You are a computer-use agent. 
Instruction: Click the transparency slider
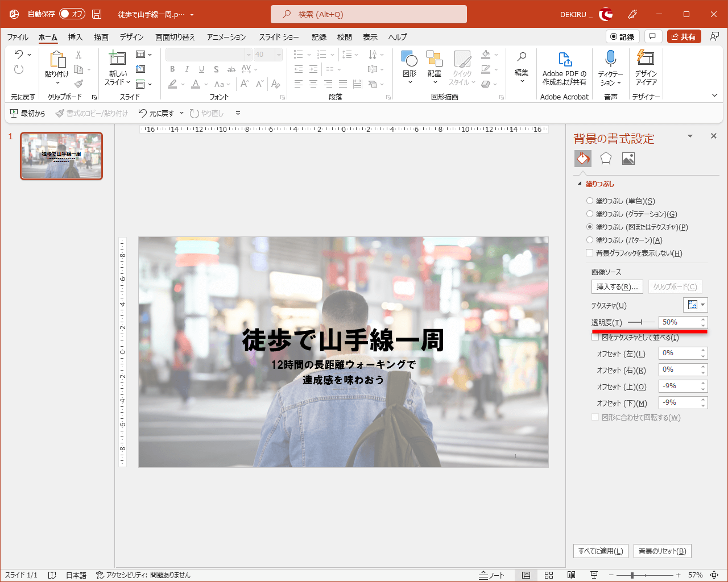pyautogui.click(x=641, y=322)
